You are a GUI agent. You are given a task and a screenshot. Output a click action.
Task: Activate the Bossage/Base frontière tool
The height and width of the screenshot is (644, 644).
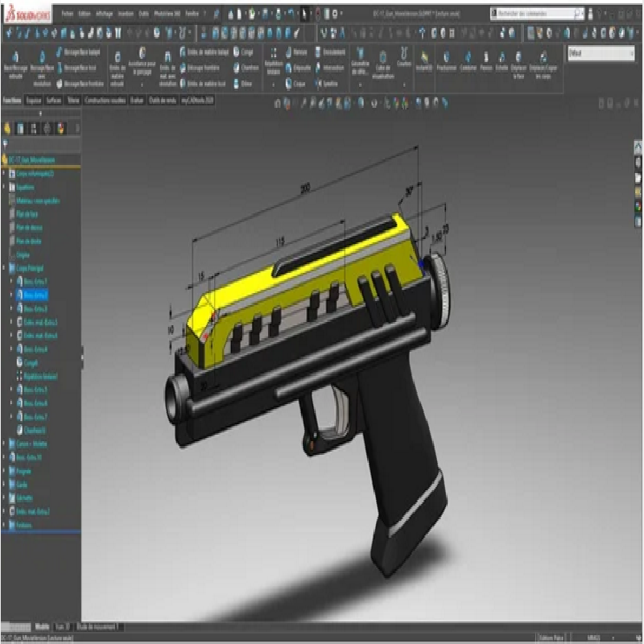80,84
